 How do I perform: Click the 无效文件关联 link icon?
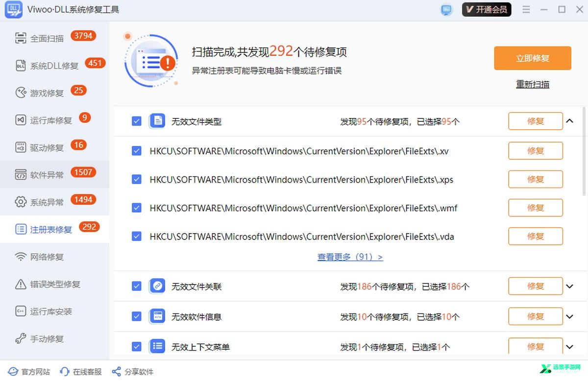(x=157, y=286)
